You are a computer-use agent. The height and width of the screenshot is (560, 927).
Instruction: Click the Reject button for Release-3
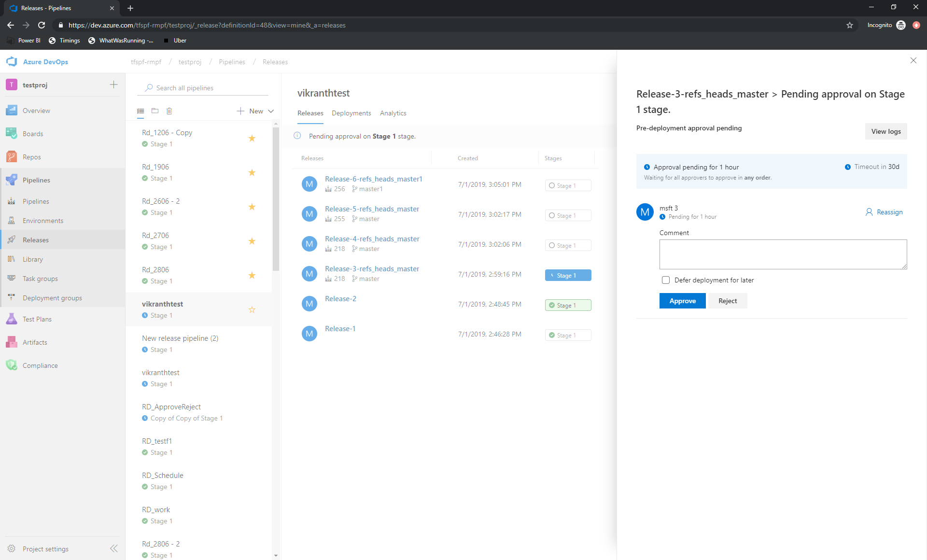point(728,301)
